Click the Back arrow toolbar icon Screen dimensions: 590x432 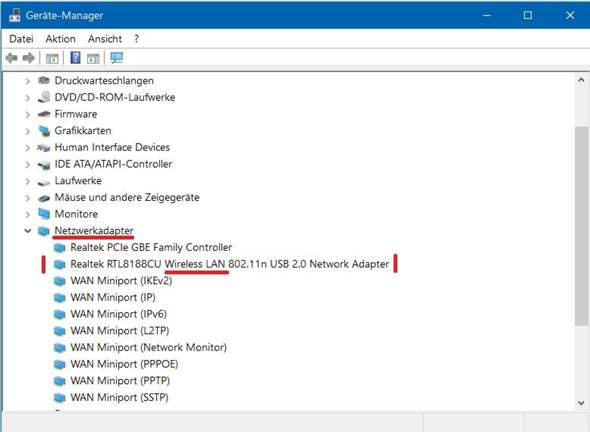click(12, 58)
